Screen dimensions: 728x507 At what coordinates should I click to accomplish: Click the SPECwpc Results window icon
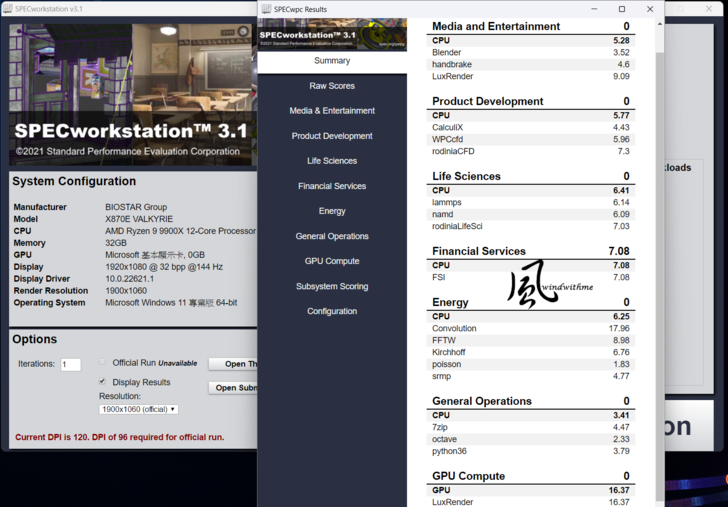[x=266, y=9]
